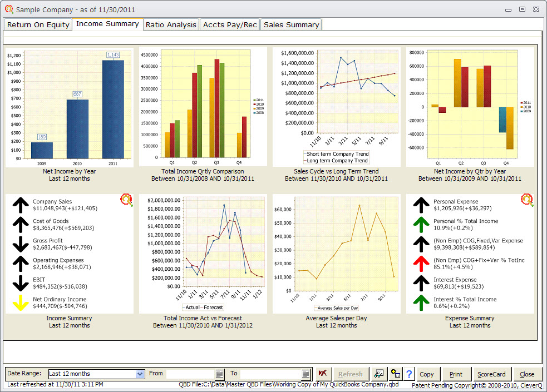Switch to the Sales Summary tab
Viewport: 547px width, 392px height.
[292, 24]
